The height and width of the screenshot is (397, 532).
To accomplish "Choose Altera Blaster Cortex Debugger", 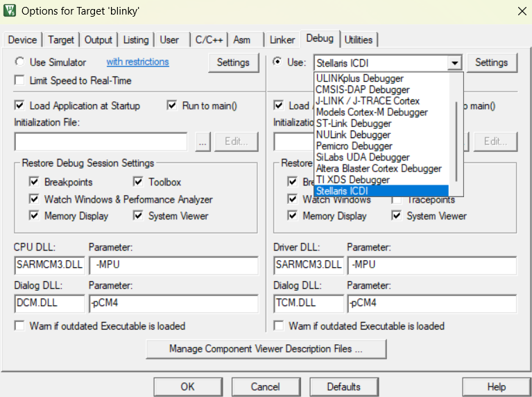I will pos(381,168).
